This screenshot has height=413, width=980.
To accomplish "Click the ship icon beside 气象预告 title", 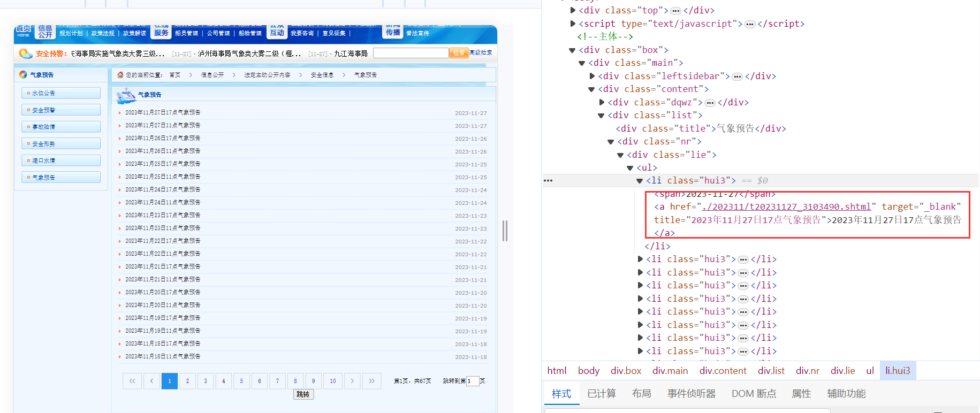I will [126, 95].
